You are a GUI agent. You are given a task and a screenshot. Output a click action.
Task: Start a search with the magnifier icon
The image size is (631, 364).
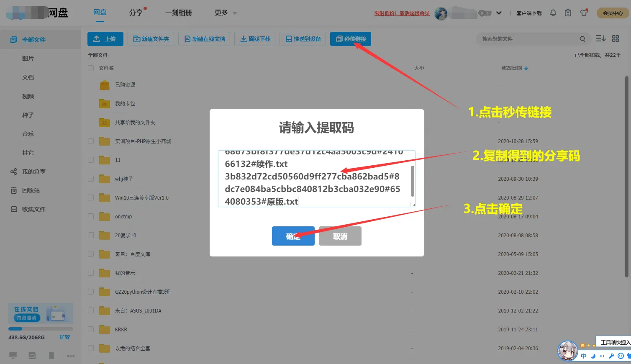[582, 38]
